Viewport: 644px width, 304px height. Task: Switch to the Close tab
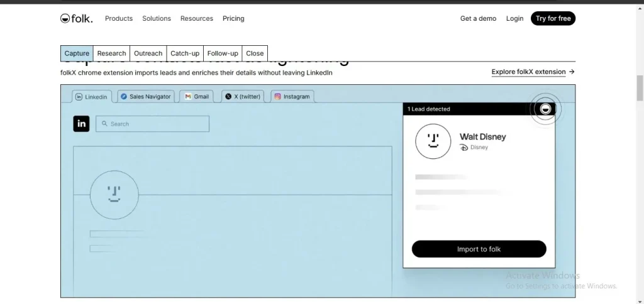(x=255, y=53)
